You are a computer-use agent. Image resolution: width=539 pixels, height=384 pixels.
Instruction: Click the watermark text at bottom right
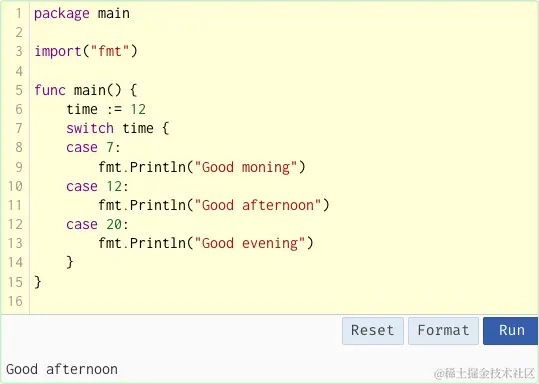[x=484, y=373]
